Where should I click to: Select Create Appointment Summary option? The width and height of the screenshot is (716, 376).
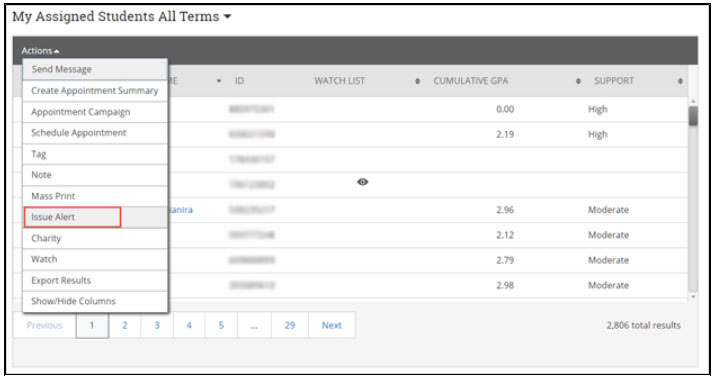[x=95, y=90]
